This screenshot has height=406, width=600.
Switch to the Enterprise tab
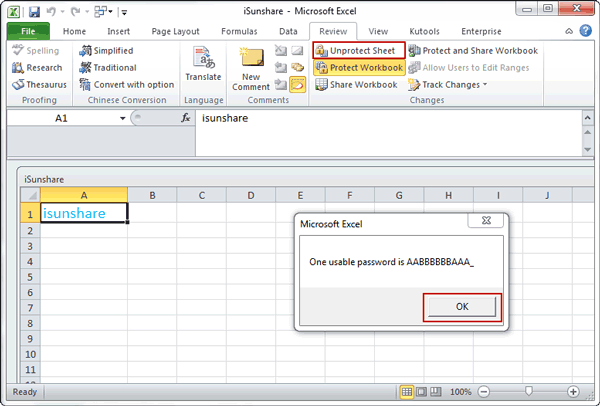click(x=481, y=31)
